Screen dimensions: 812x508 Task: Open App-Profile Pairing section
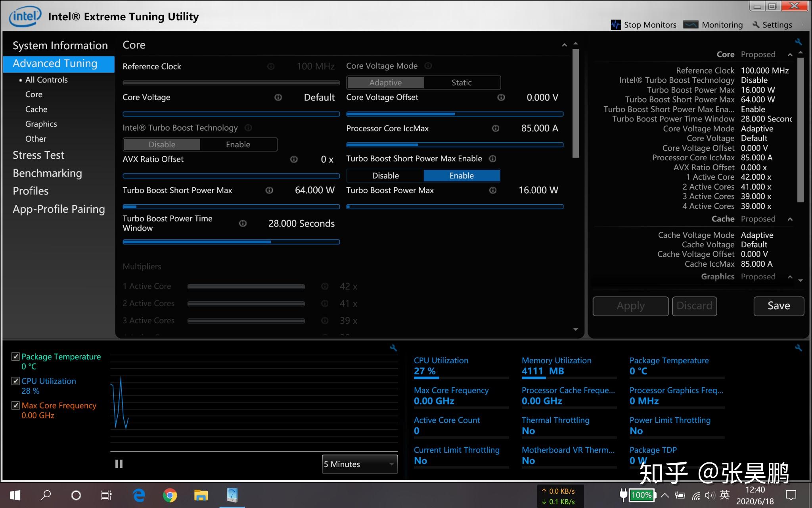(59, 209)
